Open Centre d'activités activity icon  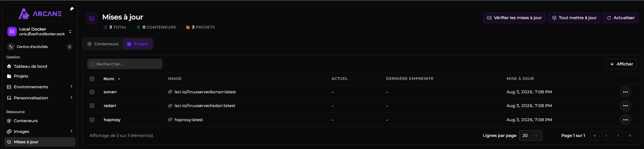pos(11,47)
